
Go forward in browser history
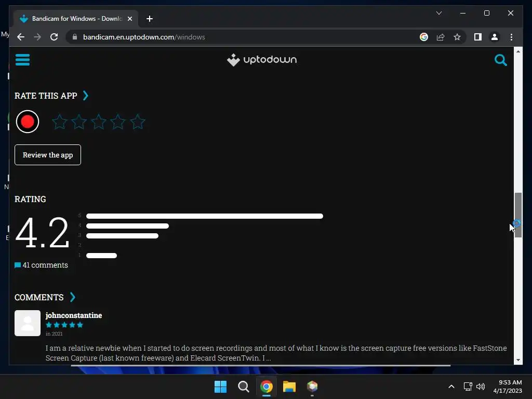[x=37, y=37]
